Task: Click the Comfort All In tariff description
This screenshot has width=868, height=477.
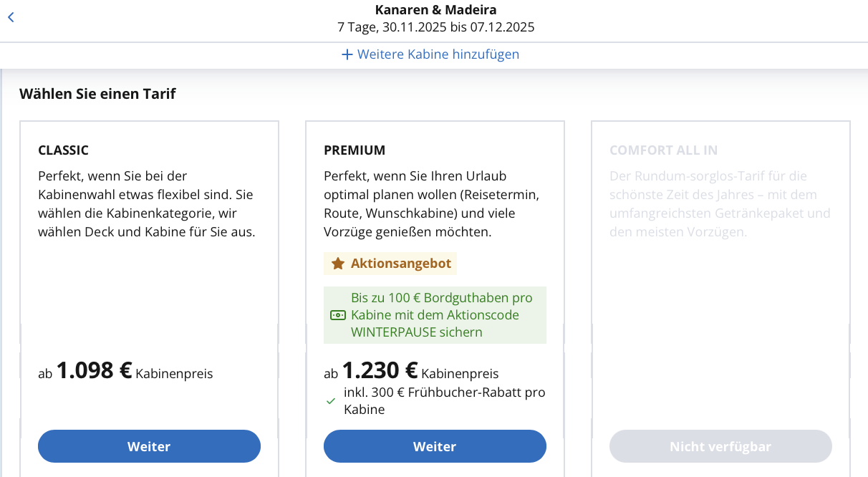Action: click(720, 203)
